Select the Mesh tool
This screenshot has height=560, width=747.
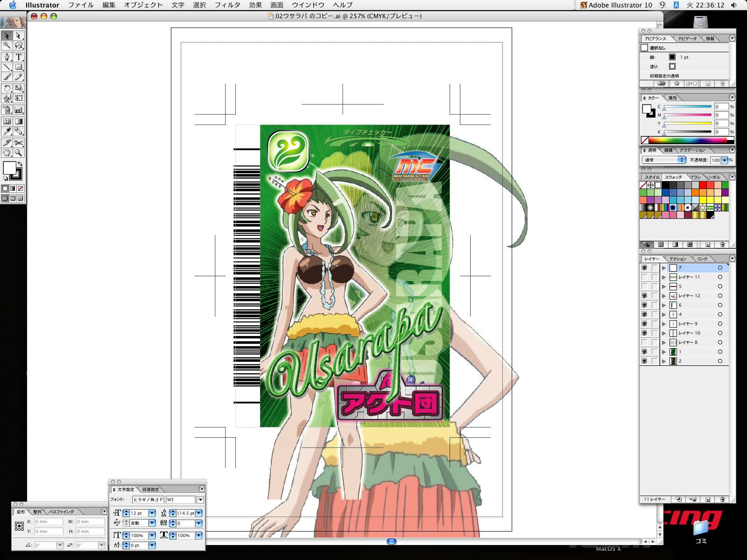(x=7, y=121)
